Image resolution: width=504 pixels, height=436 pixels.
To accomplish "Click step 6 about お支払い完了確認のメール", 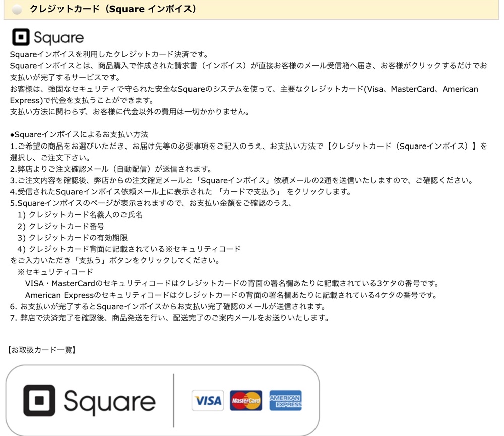I will coord(168,306).
